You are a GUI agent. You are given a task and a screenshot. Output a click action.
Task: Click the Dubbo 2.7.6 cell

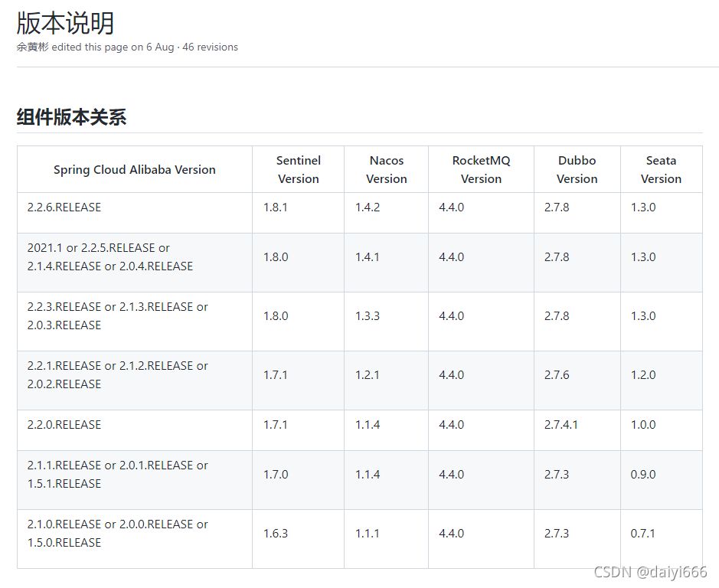[x=577, y=381]
